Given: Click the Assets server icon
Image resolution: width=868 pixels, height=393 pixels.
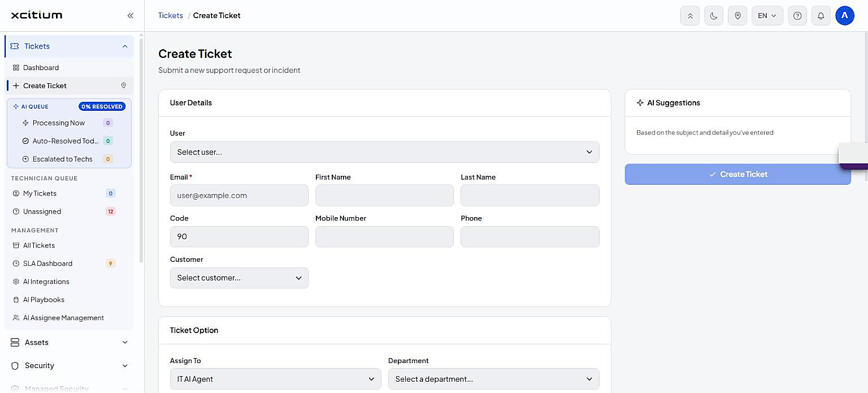Looking at the screenshot, I should point(15,342).
